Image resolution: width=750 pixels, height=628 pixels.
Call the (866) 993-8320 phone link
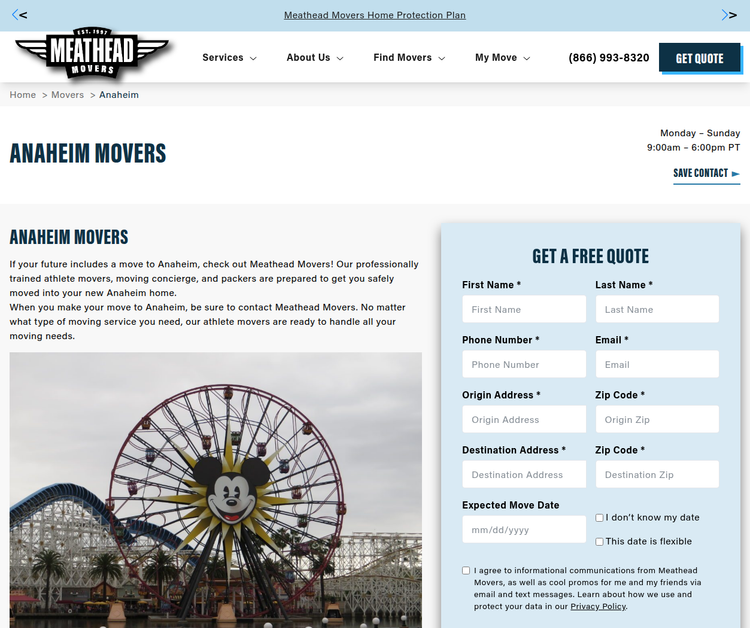[608, 58]
